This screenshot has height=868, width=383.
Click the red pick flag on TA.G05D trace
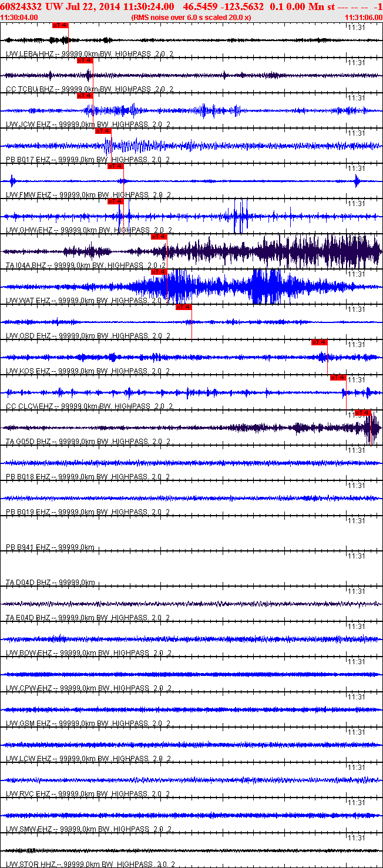[363, 412]
